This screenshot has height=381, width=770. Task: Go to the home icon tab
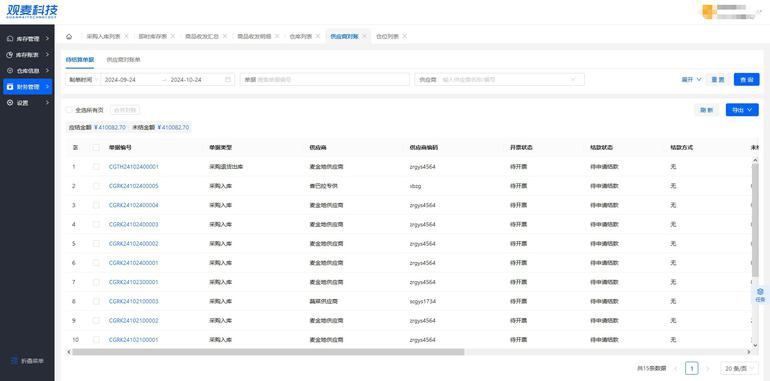coord(69,36)
